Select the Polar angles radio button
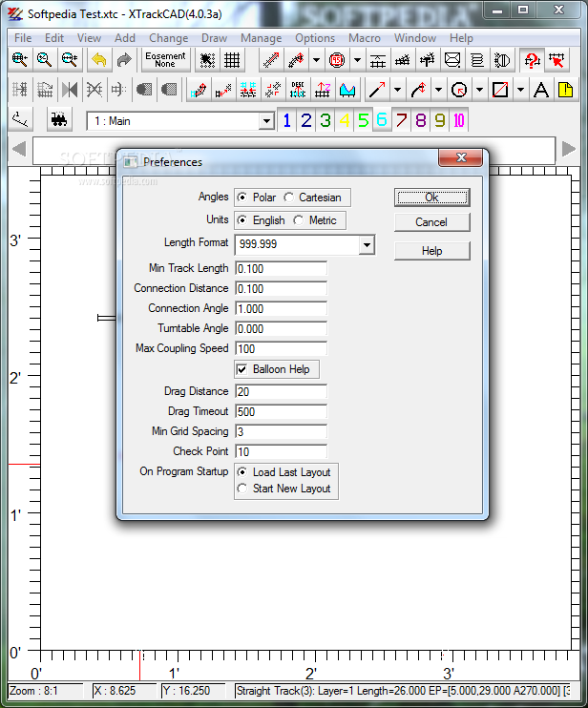Image resolution: width=588 pixels, height=708 pixels. (242, 198)
